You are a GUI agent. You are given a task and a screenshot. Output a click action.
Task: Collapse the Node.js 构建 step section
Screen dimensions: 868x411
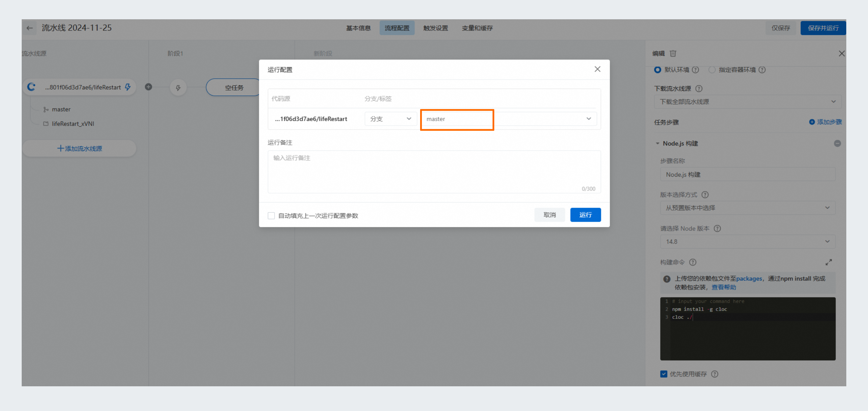tap(657, 143)
